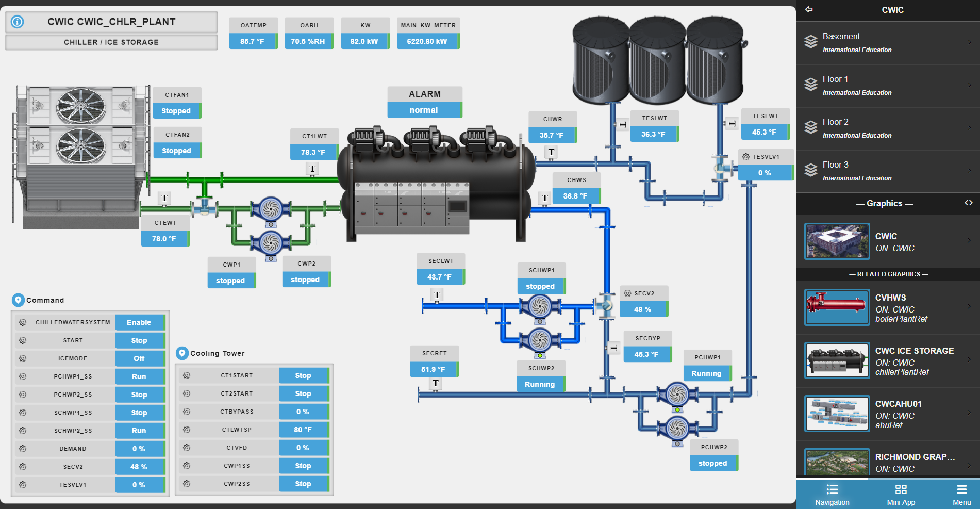Image resolution: width=980 pixels, height=509 pixels.
Task: Open the CWCAHU01 related graphic
Action: pyautogui.click(x=888, y=414)
